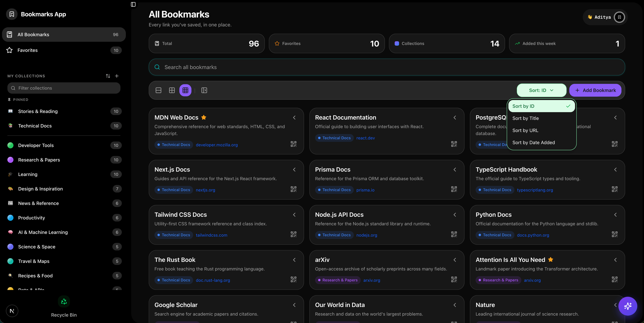Show QR code for The Rust Book

pyautogui.click(x=294, y=279)
